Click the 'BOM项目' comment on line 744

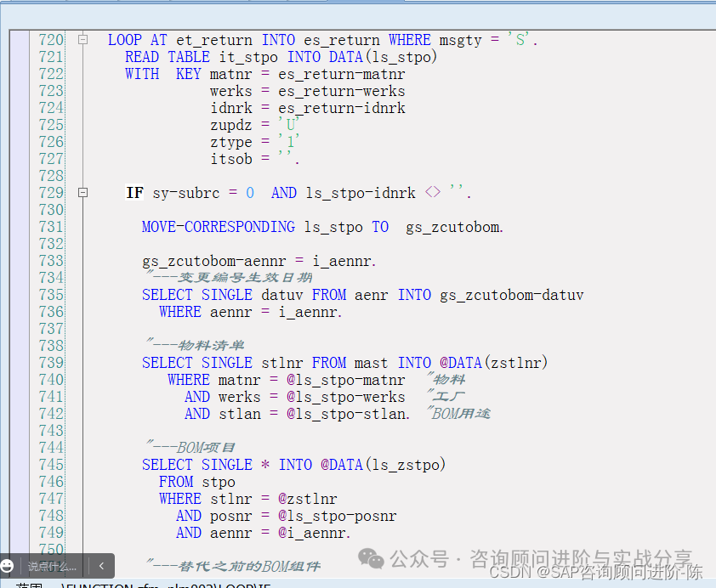(206, 448)
